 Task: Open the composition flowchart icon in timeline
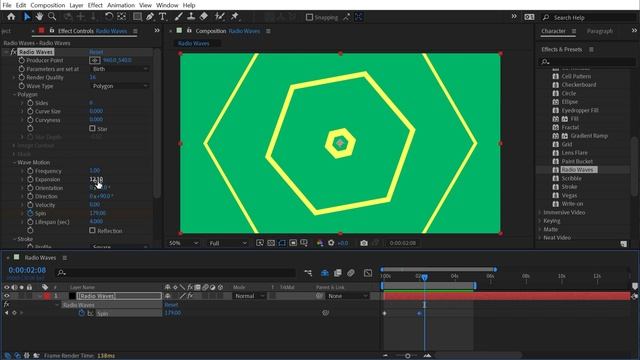[308, 273]
